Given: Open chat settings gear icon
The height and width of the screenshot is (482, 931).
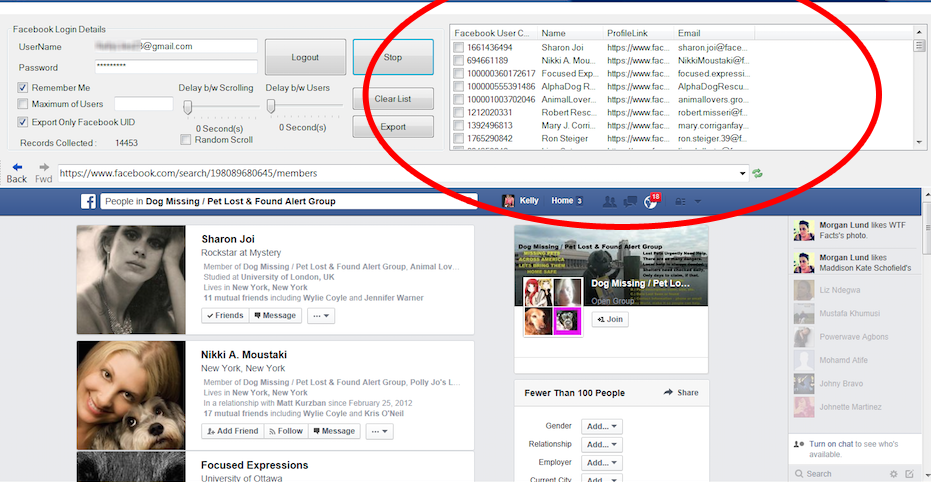Looking at the screenshot, I should 894,474.
